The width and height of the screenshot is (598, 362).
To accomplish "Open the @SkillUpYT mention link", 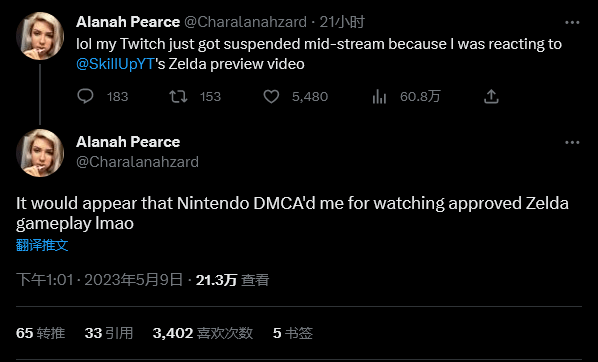I will pyautogui.click(x=115, y=64).
